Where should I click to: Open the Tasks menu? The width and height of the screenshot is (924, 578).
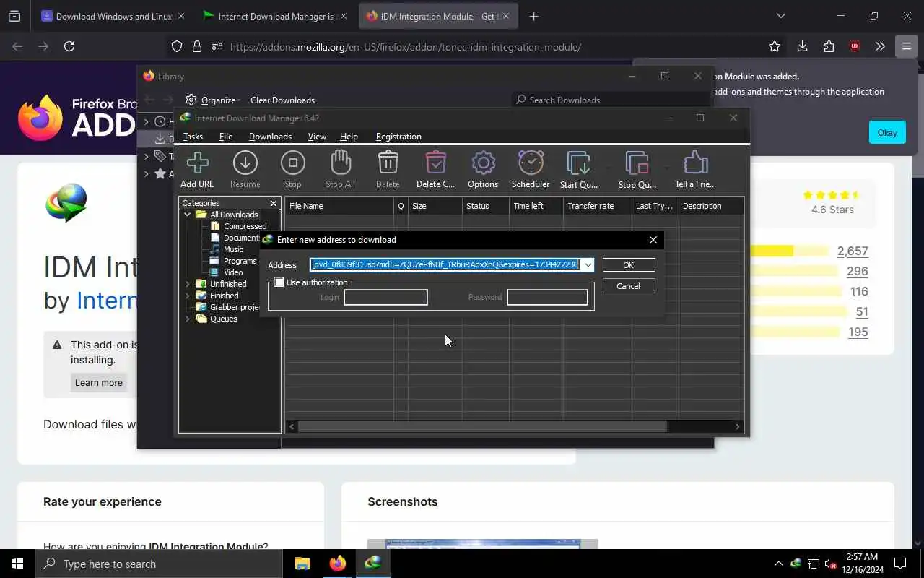point(193,136)
